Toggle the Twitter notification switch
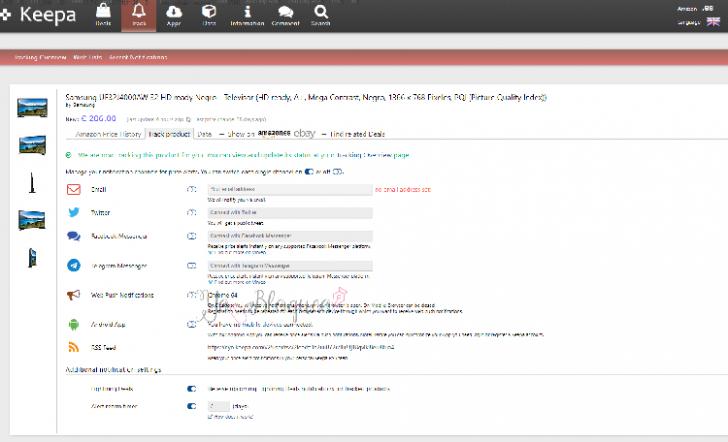Viewport: 728px width, 442px height. pos(192,213)
